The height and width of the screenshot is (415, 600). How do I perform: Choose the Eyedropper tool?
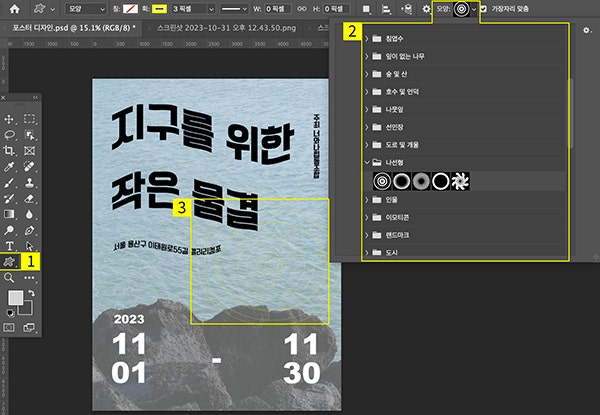click(x=11, y=166)
